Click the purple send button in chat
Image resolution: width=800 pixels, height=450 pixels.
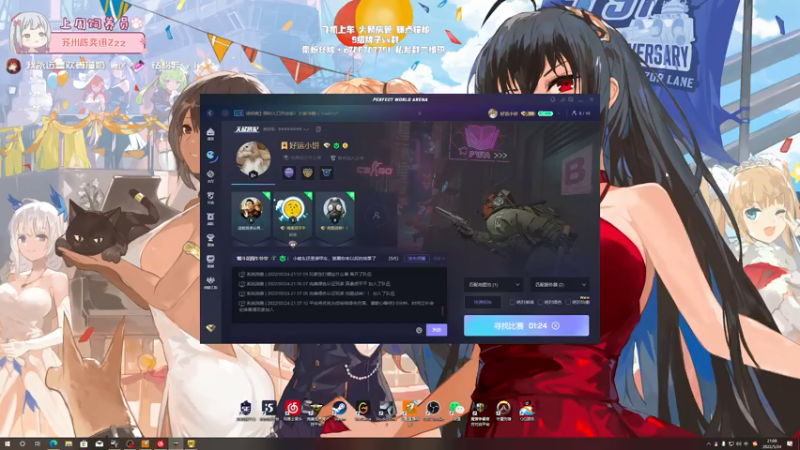436,330
